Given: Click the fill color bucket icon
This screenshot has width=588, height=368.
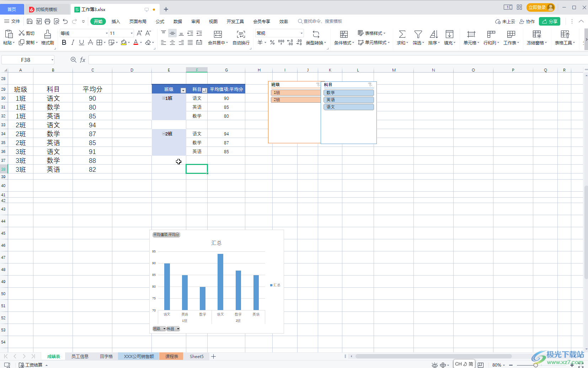Looking at the screenshot, I should pos(123,43).
